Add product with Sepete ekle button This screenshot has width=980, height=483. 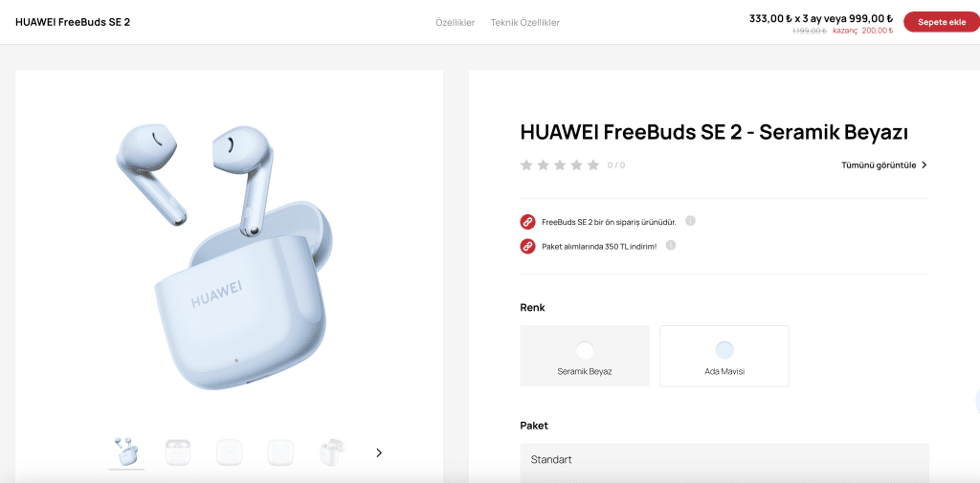click(942, 22)
